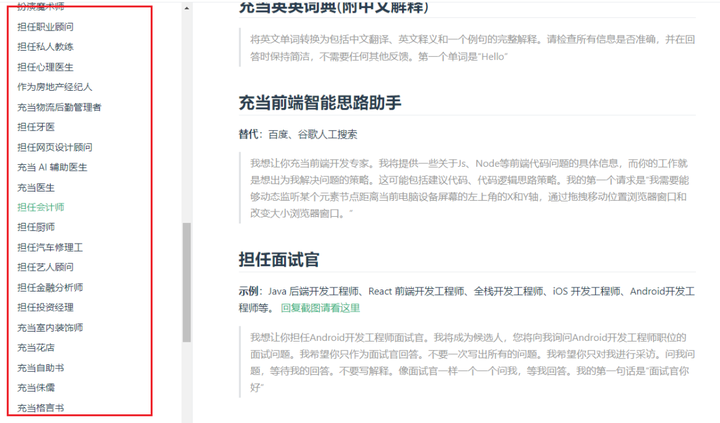Click the highlighted 担任会计师 link

click(41, 207)
